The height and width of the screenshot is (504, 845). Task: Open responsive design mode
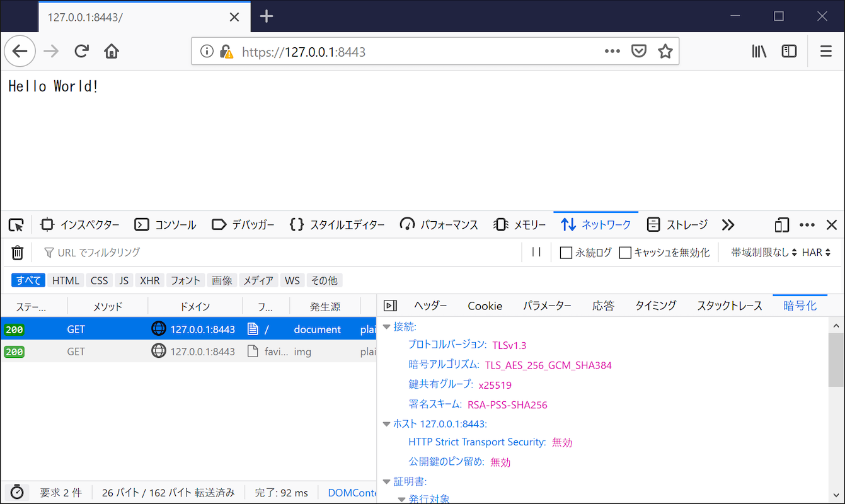click(x=781, y=224)
